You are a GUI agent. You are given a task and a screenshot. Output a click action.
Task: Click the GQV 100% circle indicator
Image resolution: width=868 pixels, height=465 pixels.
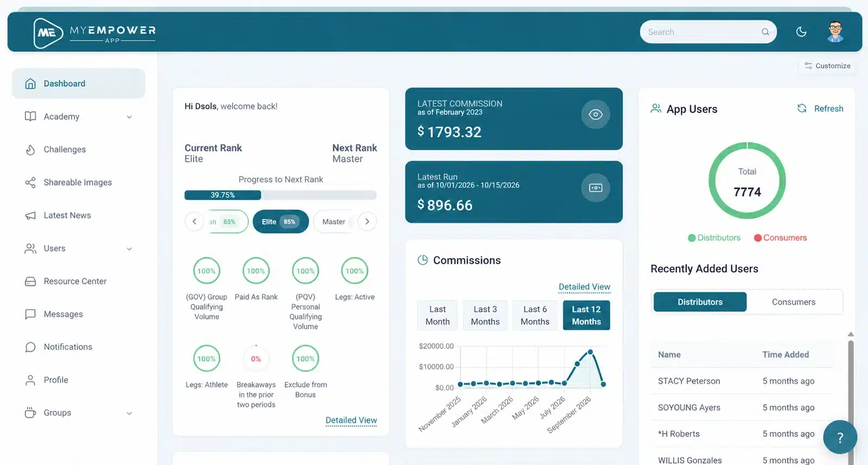coord(207,271)
